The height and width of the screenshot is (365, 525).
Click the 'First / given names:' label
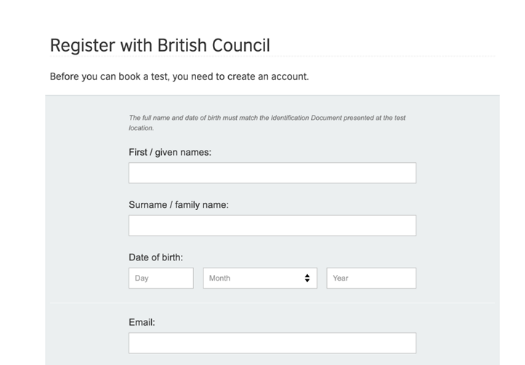coord(170,152)
